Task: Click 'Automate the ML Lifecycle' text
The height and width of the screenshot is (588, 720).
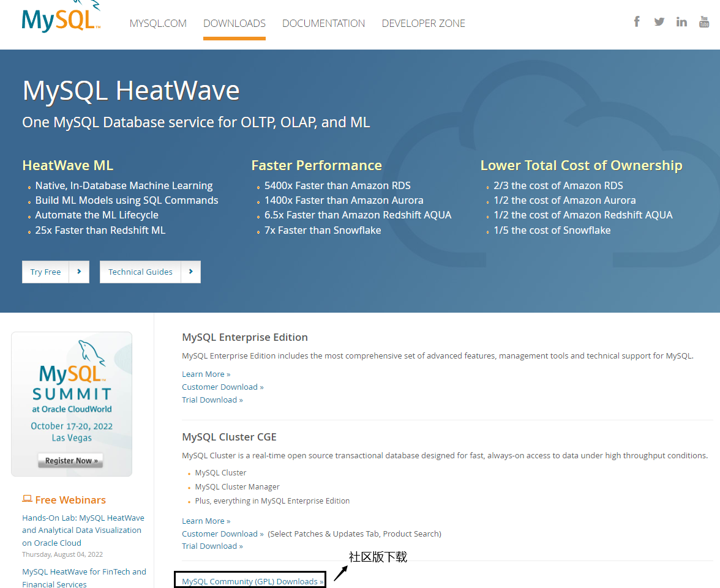Action: pos(97,215)
